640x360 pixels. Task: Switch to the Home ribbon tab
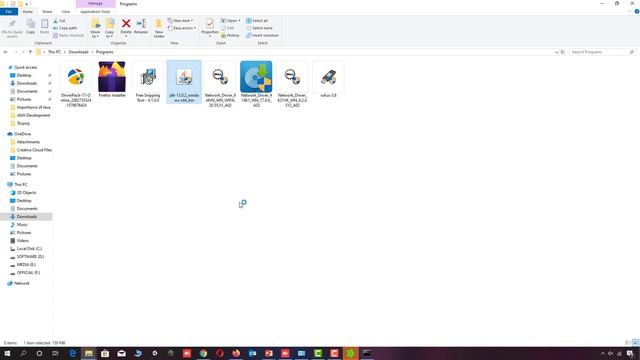[x=28, y=12]
